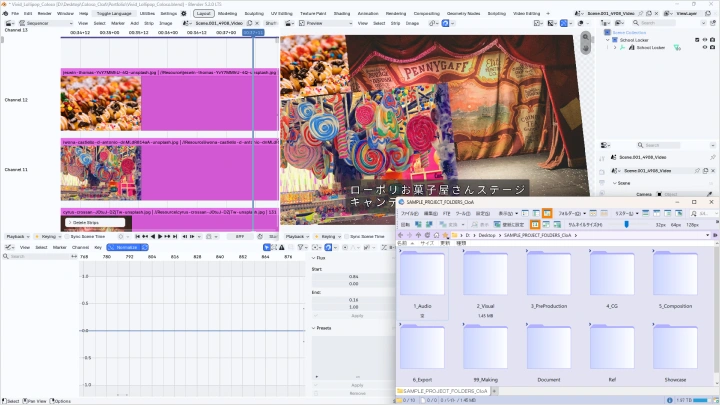The image size is (720, 405).
Task: Open the フォルダー dropdown in file manager
Action: pos(572,214)
